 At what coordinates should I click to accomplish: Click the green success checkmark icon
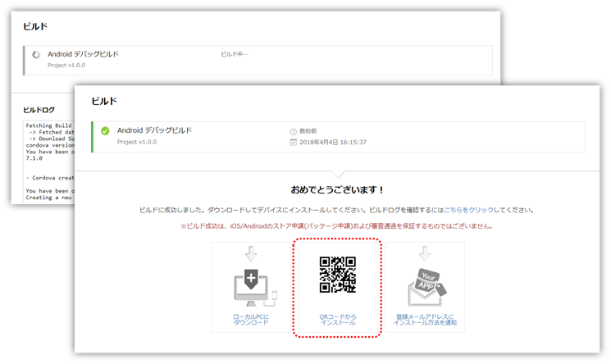click(x=105, y=131)
